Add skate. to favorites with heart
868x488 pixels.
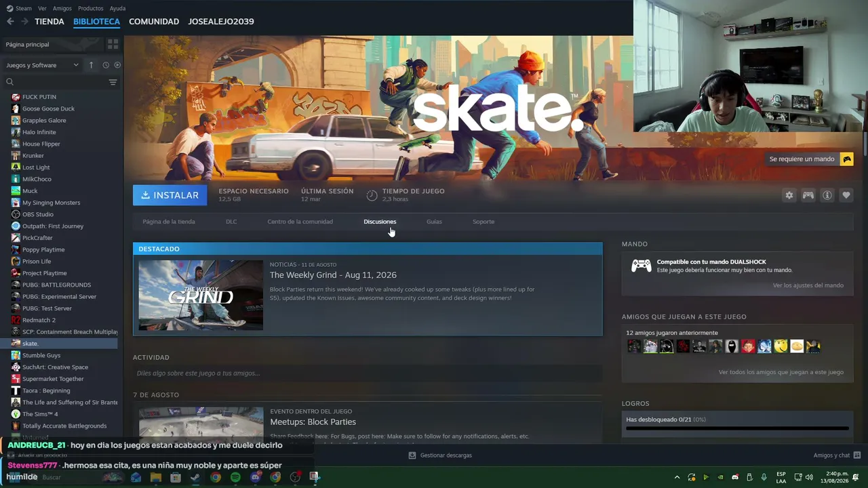pyautogui.click(x=846, y=195)
